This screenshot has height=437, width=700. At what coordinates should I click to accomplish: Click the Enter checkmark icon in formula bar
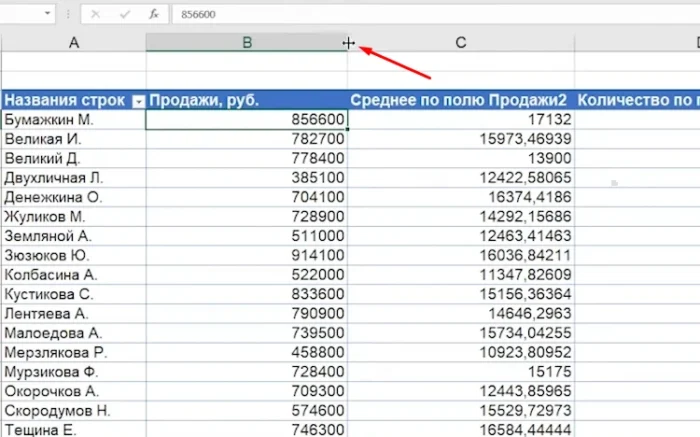pos(124,15)
